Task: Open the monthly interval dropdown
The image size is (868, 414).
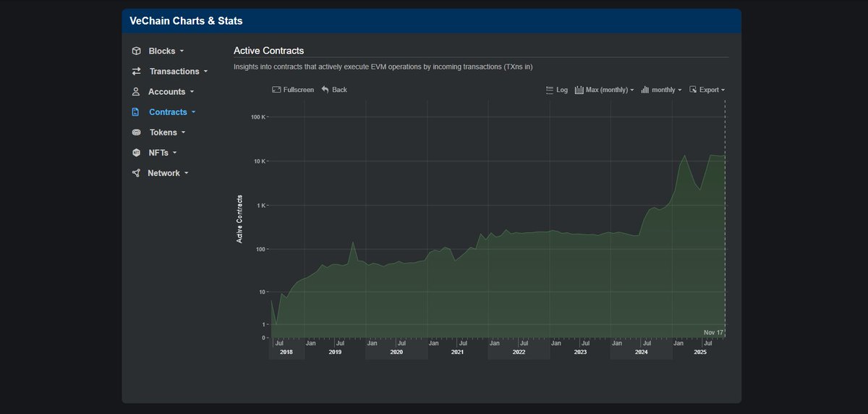Action: (x=661, y=90)
